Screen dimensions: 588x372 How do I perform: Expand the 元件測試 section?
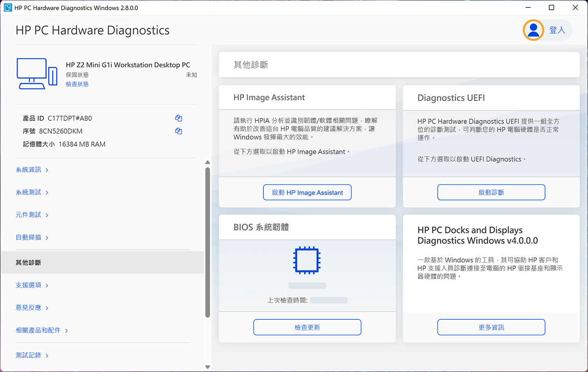click(x=29, y=215)
